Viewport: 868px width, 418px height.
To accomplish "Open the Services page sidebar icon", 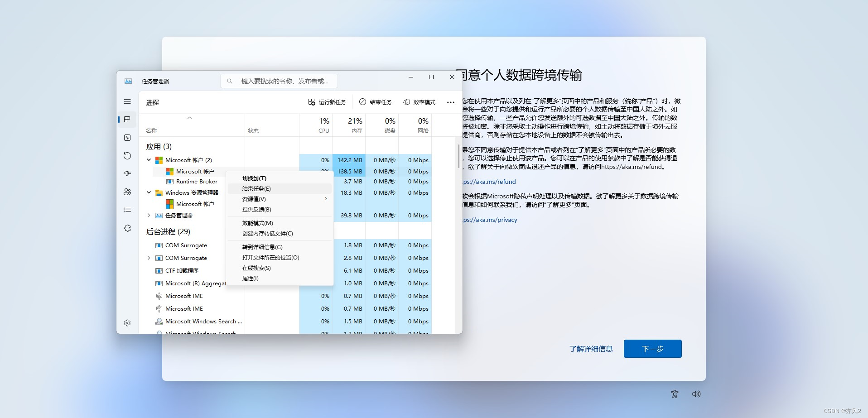I will pyautogui.click(x=127, y=228).
